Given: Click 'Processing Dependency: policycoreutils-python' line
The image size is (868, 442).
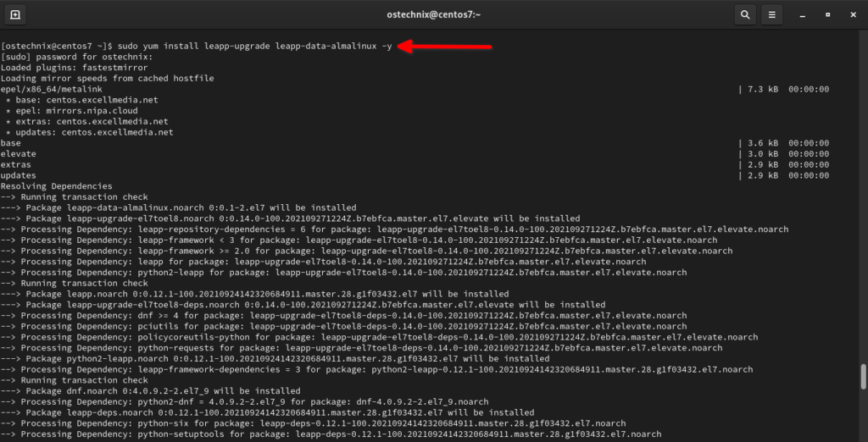Looking at the screenshot, I should click(x=379, y=338).
